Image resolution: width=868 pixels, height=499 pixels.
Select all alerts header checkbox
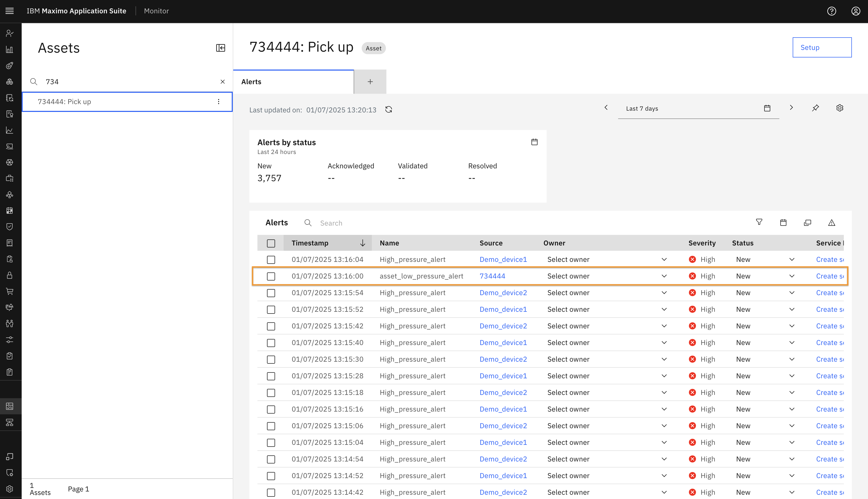point(271,243)
